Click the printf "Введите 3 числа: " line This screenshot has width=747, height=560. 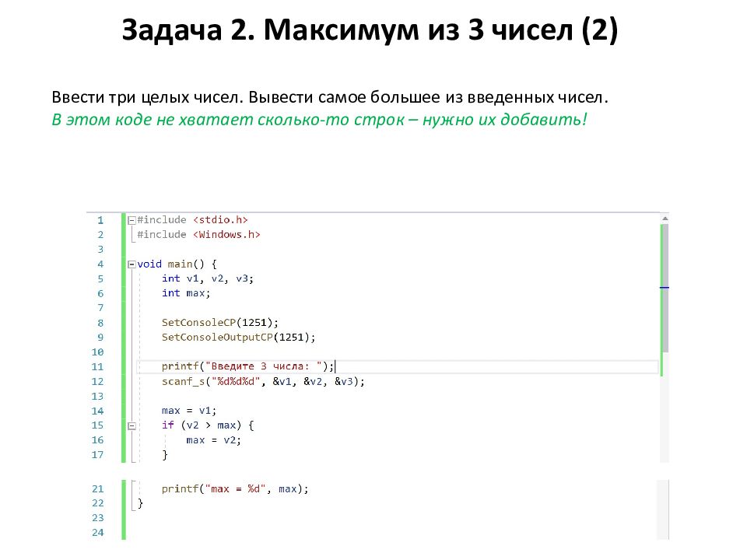point(247,366)
